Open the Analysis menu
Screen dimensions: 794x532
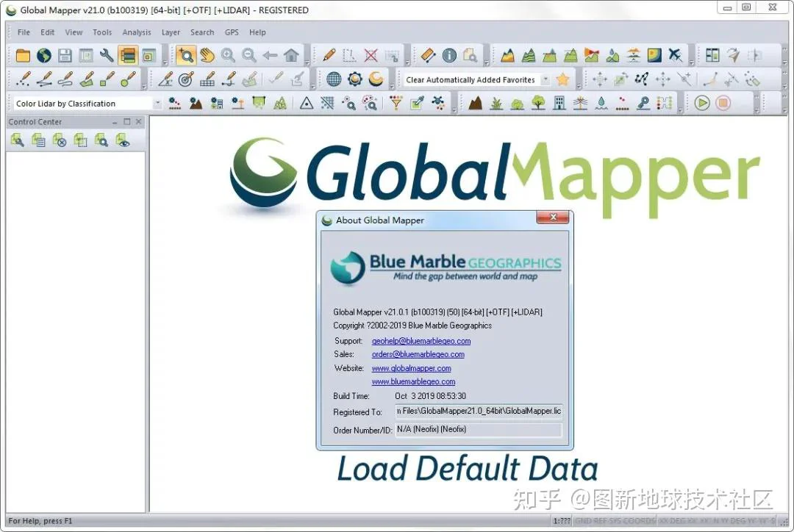pos(137,32)
